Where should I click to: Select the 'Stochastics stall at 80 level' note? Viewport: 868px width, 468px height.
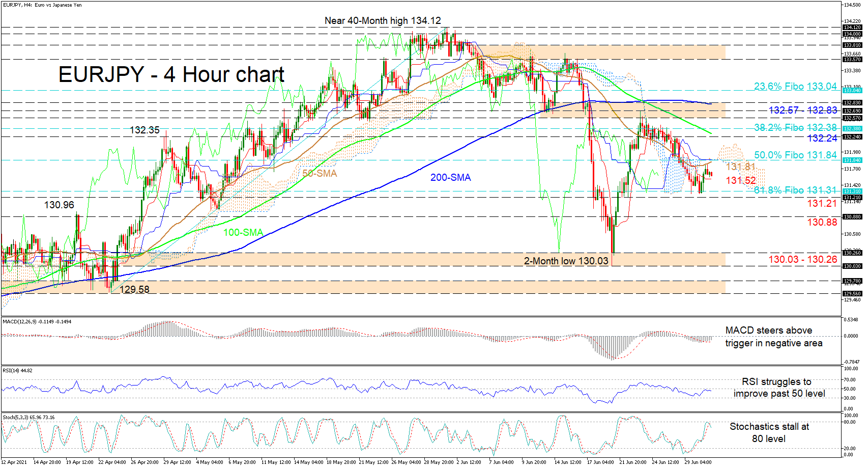(769, 433)
